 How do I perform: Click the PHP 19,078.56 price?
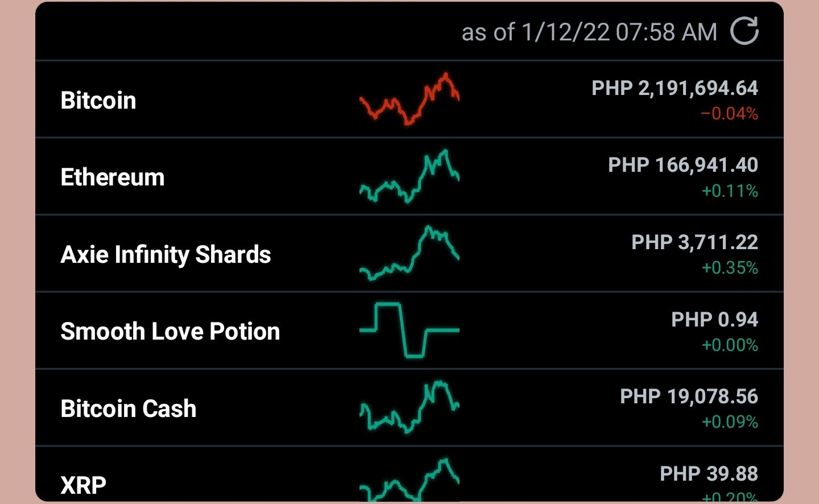coord(689,396)
